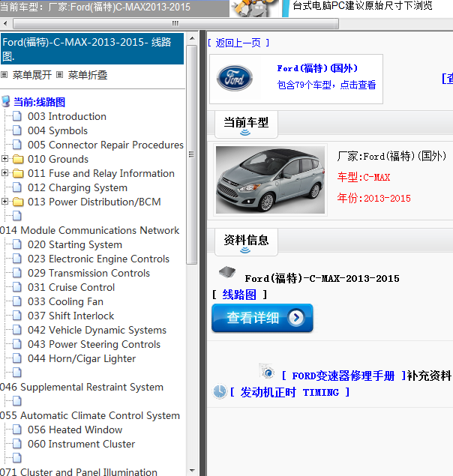Click the page icon beside 004 Symbols
Image resolution: width=453 pixels, height=476 pixels.
[17, 130]
